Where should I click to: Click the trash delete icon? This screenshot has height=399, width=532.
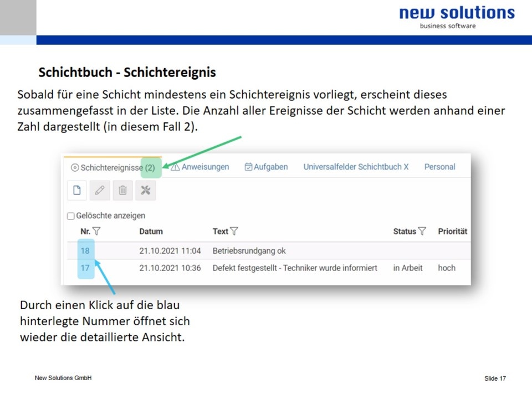pos(122,191)
